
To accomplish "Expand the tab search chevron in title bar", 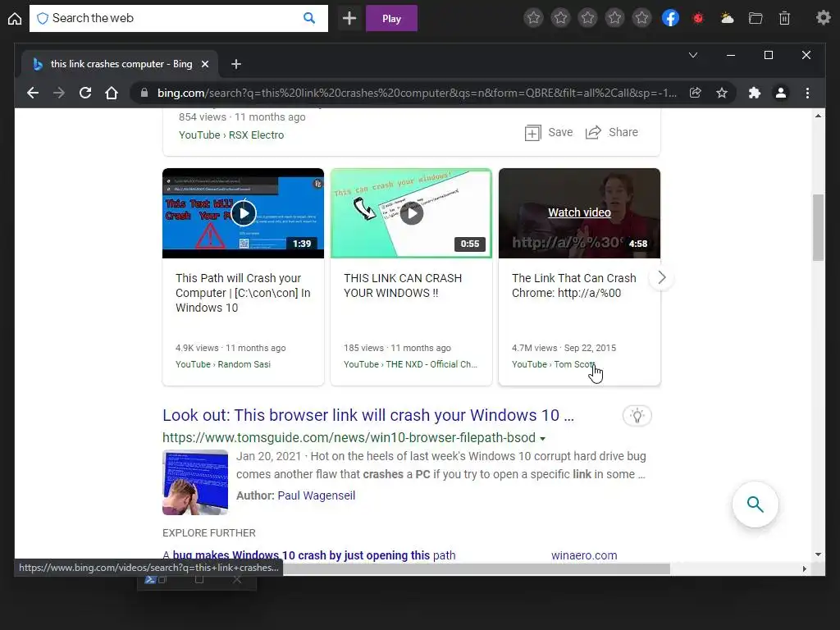I will (x=692, y=55).
